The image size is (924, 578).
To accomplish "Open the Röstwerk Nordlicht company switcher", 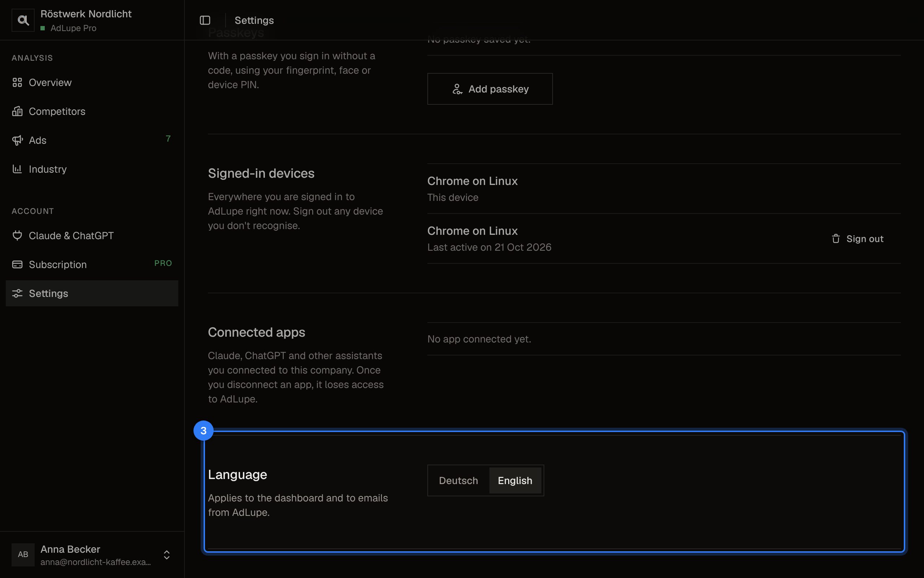I will click(92, 20).
